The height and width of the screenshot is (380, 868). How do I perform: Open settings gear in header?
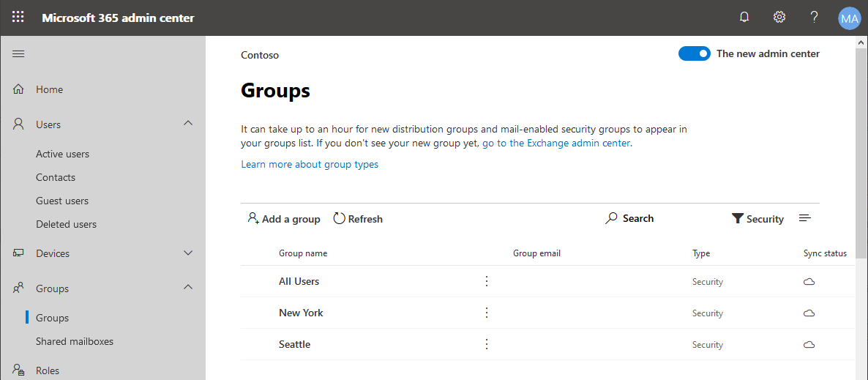(x=779, y=18)
